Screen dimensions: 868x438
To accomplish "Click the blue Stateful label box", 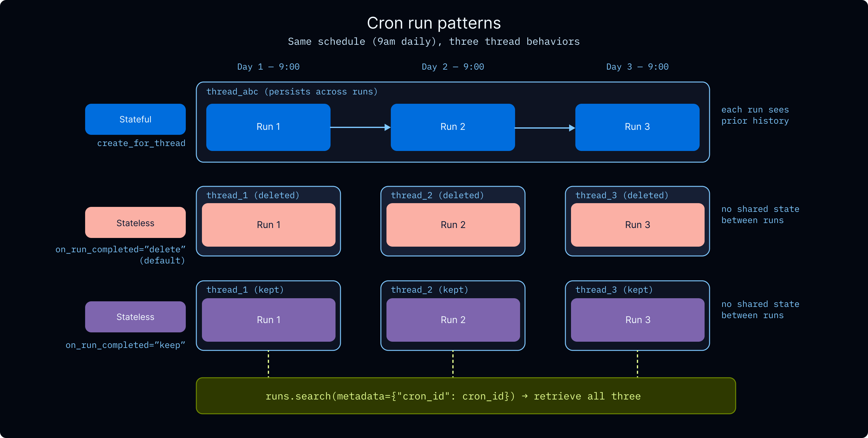I will pos(135,119).
